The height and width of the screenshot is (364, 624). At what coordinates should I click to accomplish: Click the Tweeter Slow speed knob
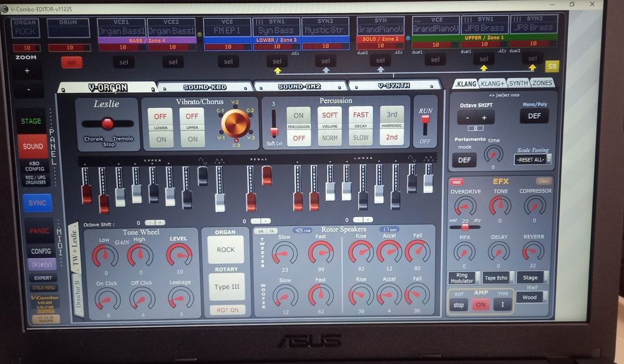(285, 253)
